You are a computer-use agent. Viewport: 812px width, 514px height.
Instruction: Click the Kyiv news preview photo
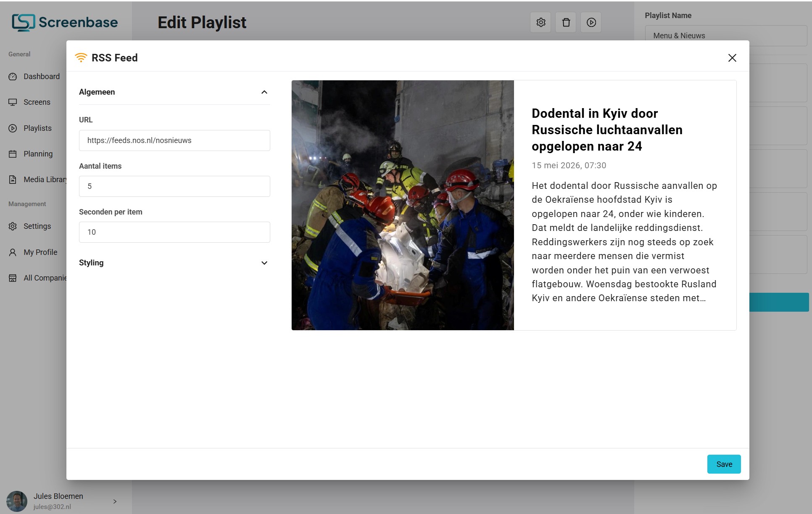(403, 205)
